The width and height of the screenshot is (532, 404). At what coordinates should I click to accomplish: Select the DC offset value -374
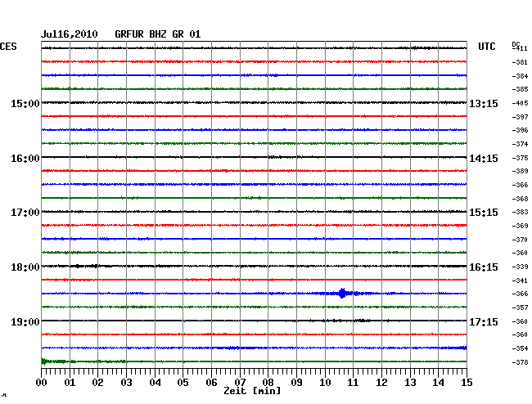click(x=520, y=144)
